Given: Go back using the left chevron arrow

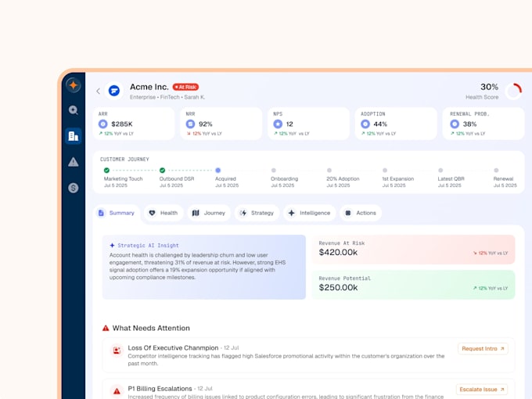Looking at the screenshot, I should click(x=98, y=91).
